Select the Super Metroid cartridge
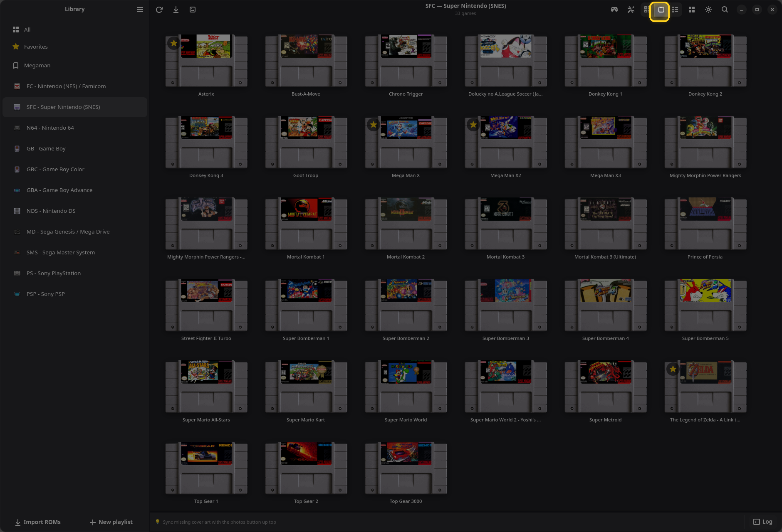This screenshot has height=532, width=782. [606, 387]
